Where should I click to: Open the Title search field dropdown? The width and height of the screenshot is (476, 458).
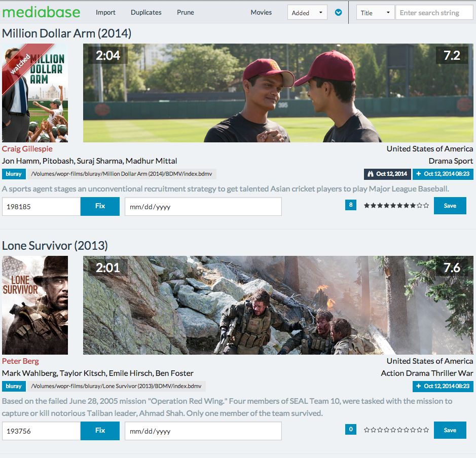(375, 13)
